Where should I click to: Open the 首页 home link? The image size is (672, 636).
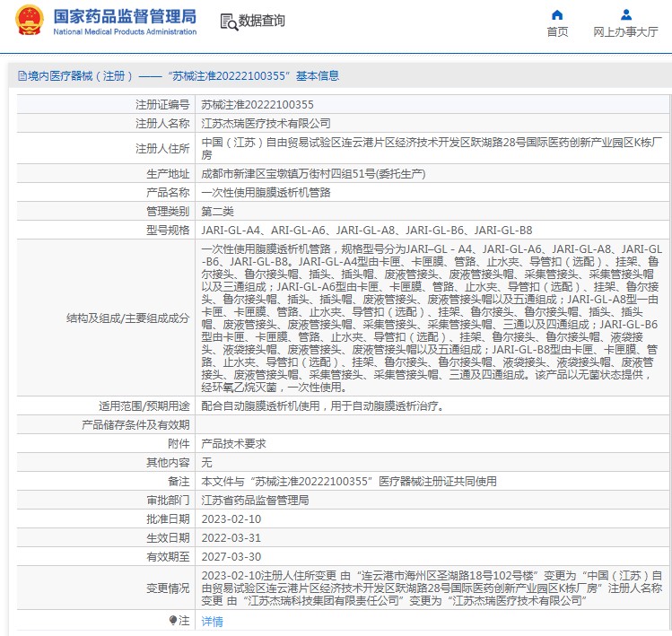point(557,31)
